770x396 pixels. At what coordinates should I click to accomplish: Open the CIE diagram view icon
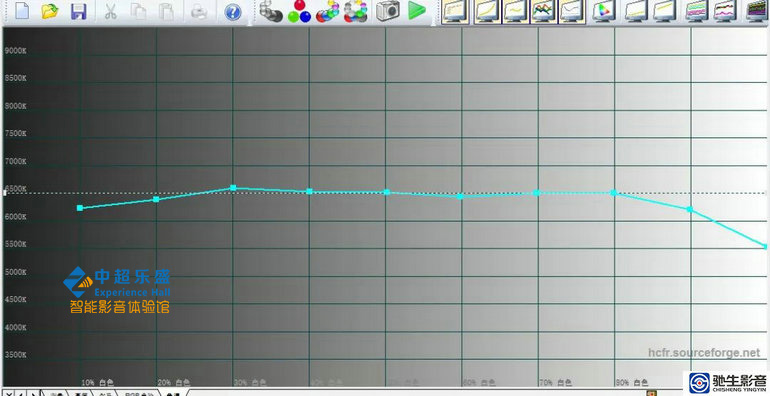point(603,11)
